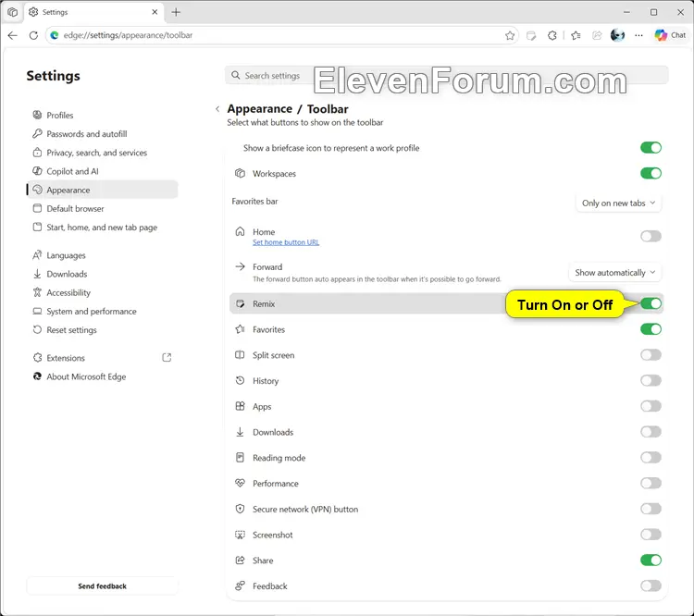Select Copilot and AI in the sidebar

coord(102,171)
